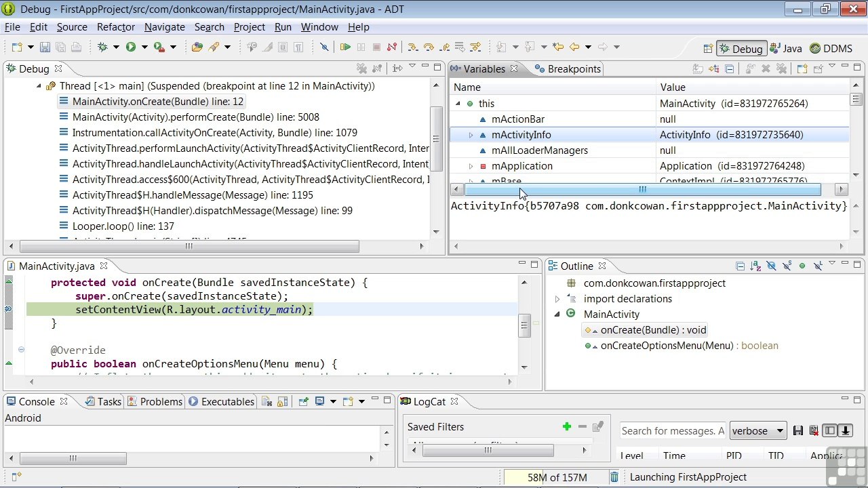This screenshot has height=488, width=868.
Task: Expand the mActivityInfo variable
Action: [471, 135]
